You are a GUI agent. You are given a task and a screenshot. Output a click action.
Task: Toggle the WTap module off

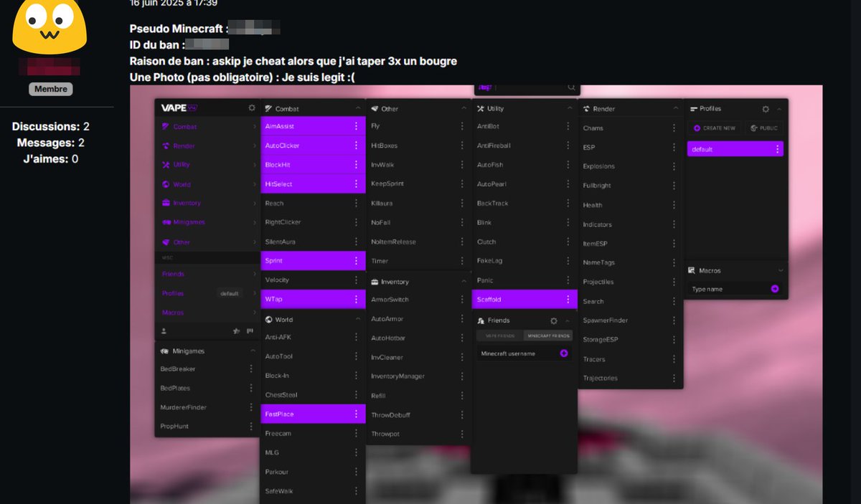[x=313, y=299]
